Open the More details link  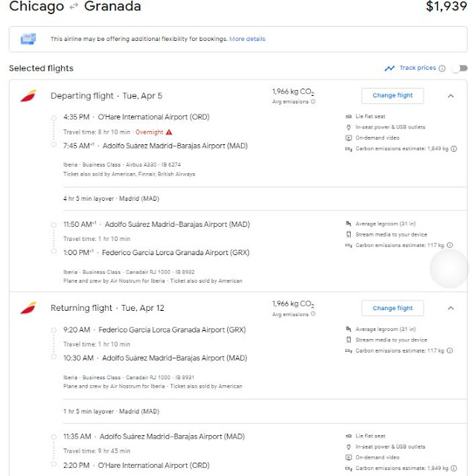(247, 39)
